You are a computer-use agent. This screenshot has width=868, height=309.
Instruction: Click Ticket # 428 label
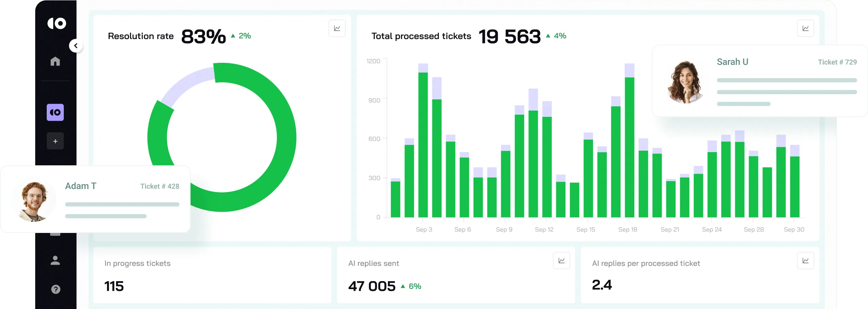pos(160,186)
